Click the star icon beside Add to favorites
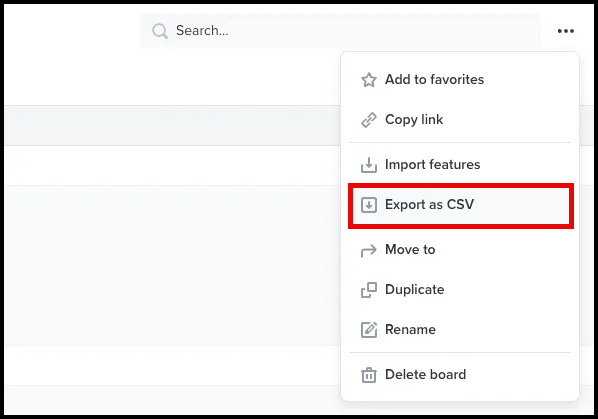The image size is (598, 419). click(369, 80)
